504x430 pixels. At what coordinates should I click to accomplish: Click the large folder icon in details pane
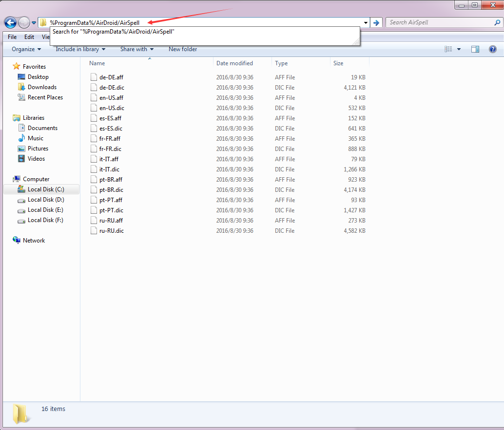[21, 413]
